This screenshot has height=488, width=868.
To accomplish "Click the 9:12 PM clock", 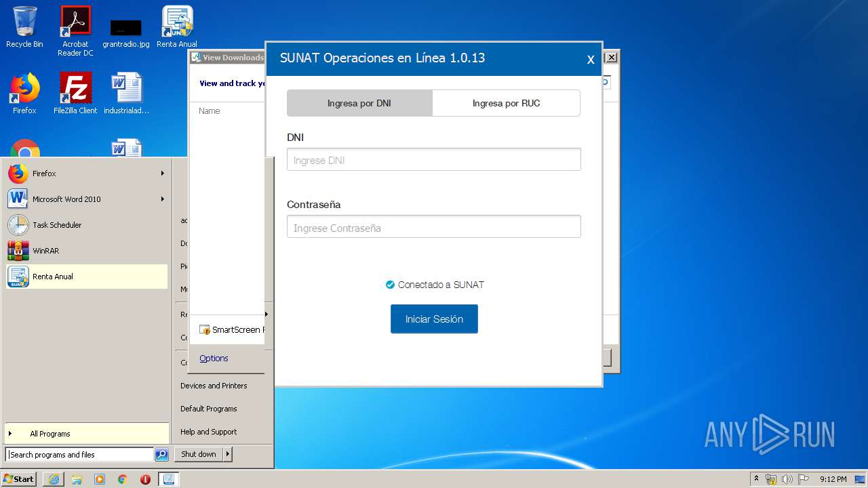I will [x=833, y=479].
